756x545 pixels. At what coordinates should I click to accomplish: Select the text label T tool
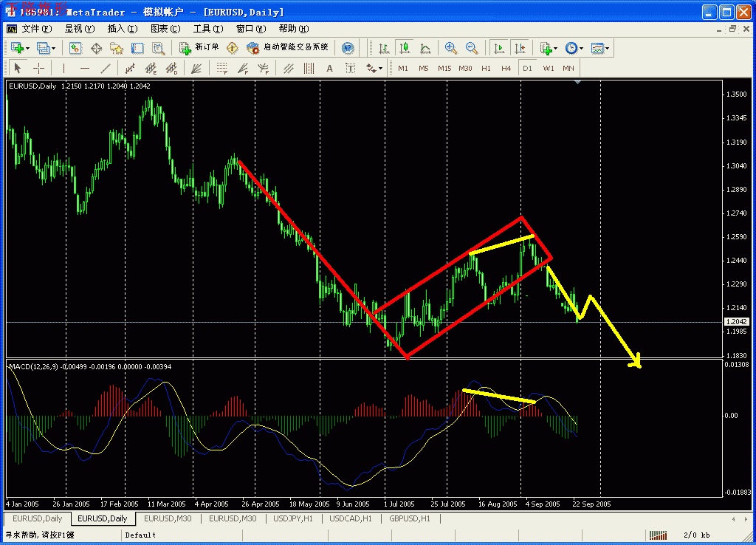[351, 69]
